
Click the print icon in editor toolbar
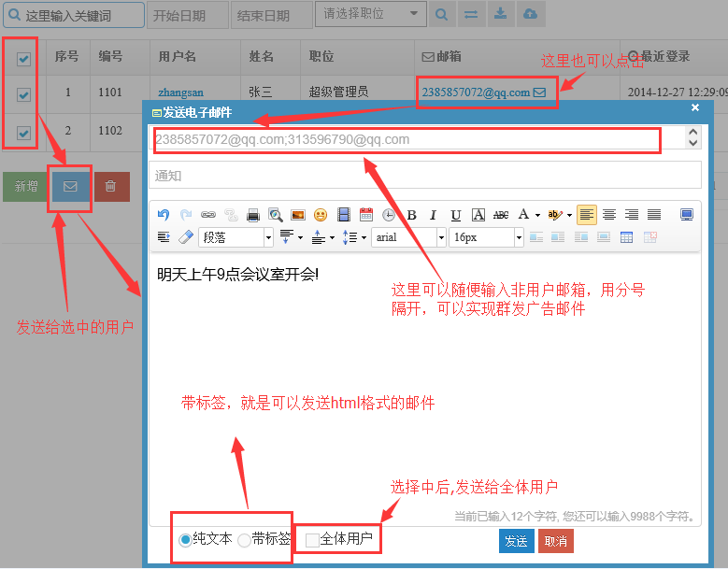tap(253, 215)
